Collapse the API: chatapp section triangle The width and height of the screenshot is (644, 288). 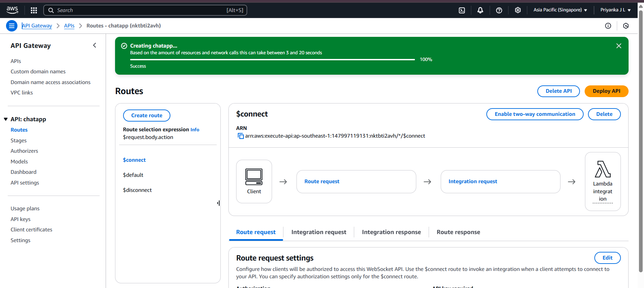coord(6,119)
